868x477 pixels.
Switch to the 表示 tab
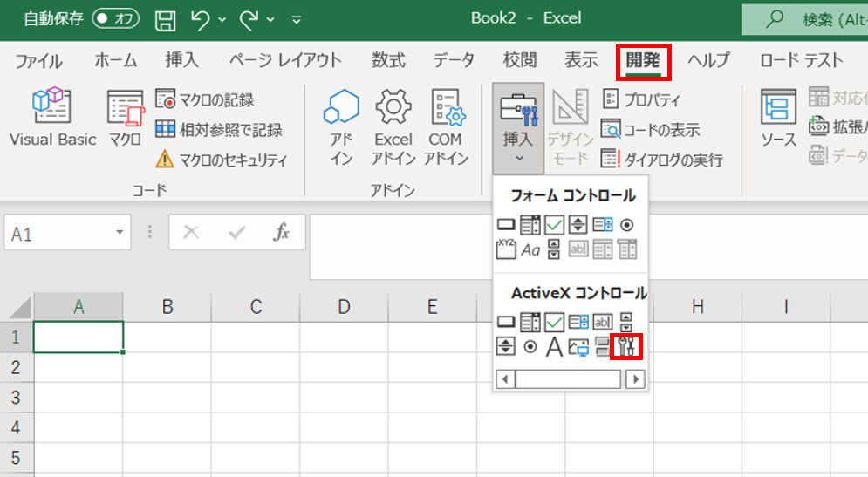tap(581, 60)
